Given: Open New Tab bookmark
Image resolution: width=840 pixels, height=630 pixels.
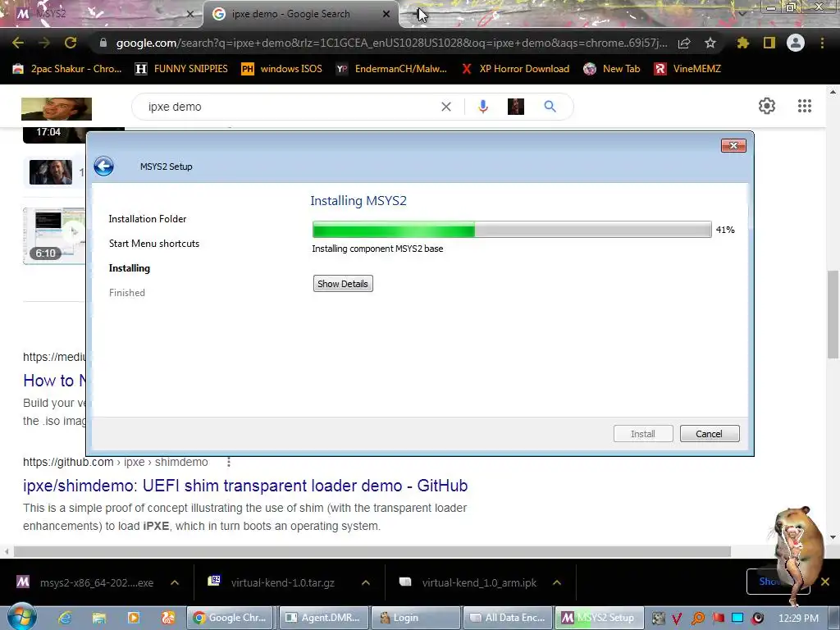Looking at the screenshot, I should click(x=612, y=69).
